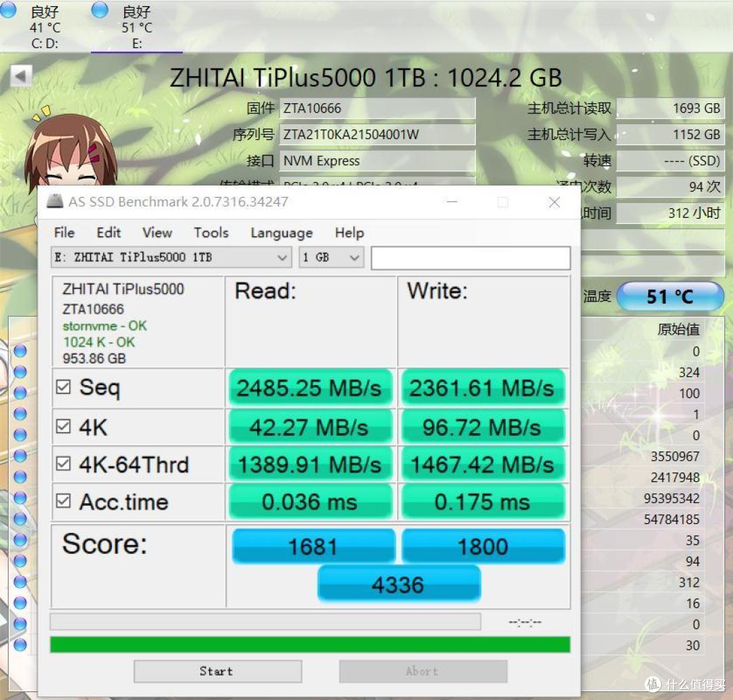The image size is (733, 700).
Task: Uncheck the 4K test option
Action: [x=64, y=424]
